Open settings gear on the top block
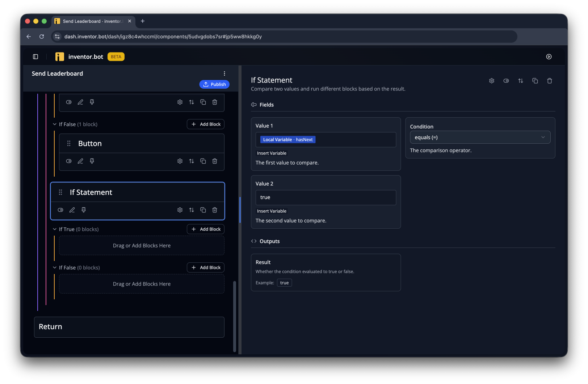This screenshot has height=384, width=588. pyautogui.click(x=180, y=102)
